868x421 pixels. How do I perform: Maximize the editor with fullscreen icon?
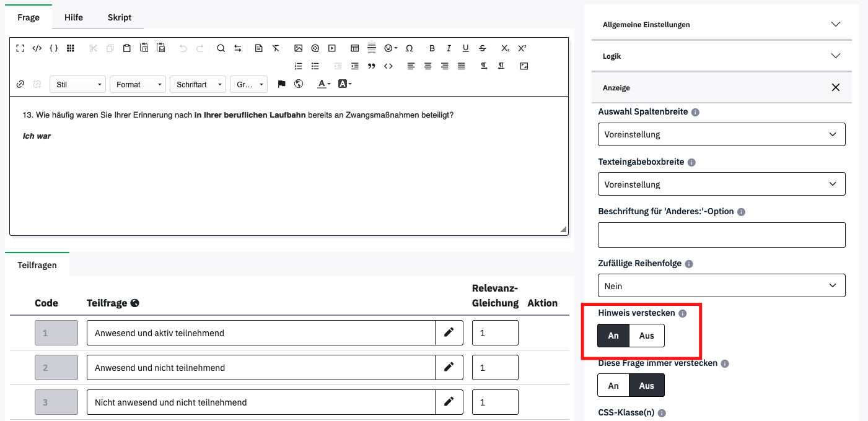20,48
